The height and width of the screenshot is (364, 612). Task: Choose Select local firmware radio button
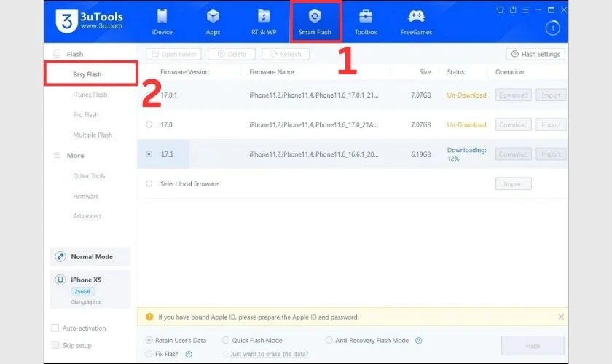149,183
